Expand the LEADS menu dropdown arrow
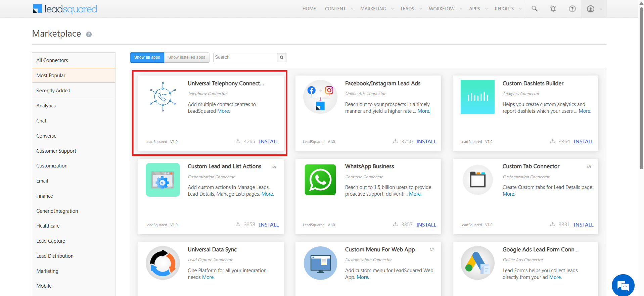Image resolution: width=644 pixels, height=296 pixels. point(420,9)
